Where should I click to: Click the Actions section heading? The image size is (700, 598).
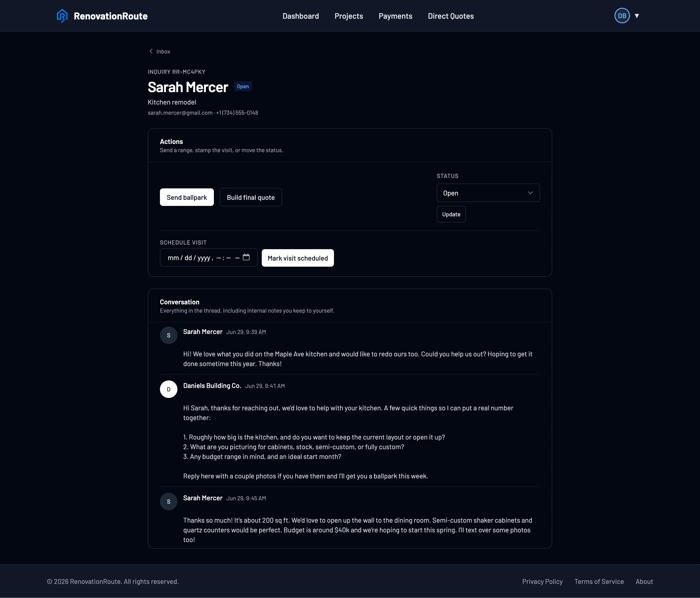tap(171, 141)
